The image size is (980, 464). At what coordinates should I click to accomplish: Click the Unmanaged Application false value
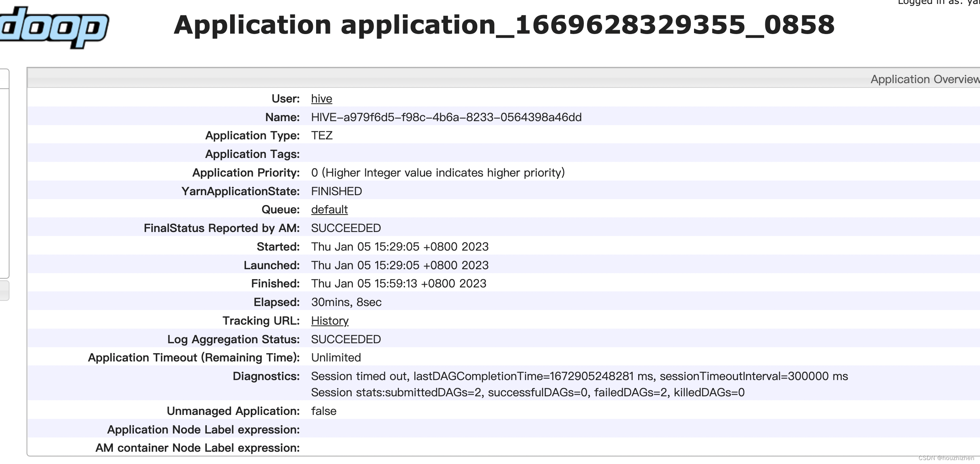click(324, 411)
